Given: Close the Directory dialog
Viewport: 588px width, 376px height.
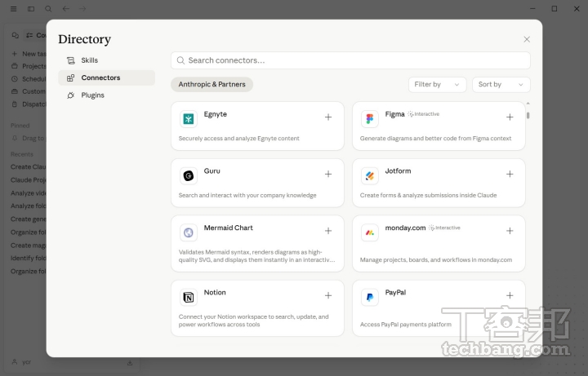Looking at the screenshot, I should click(527, 39).
